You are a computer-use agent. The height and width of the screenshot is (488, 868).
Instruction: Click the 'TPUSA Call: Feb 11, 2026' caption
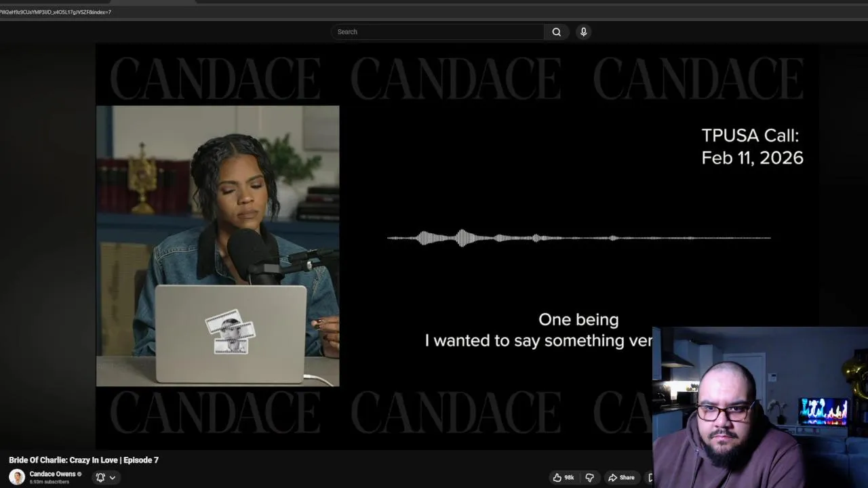pyautogui.click(x=752, y=146)
